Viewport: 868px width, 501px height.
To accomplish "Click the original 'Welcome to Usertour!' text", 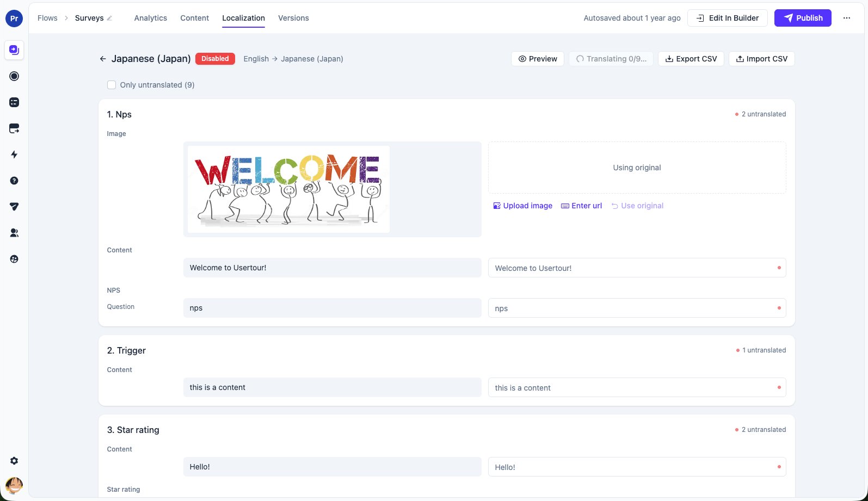I will [x=228, y=268].
